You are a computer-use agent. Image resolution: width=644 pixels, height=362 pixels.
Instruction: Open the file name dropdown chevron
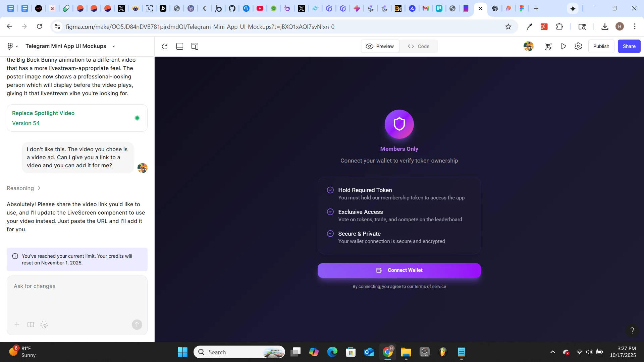[x=114, y=46]
